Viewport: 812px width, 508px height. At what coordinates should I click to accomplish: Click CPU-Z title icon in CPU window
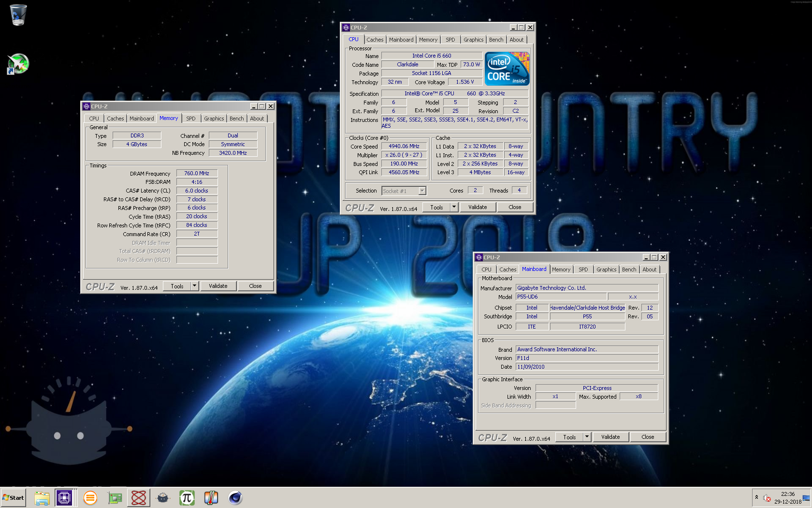tap(346, 28)
